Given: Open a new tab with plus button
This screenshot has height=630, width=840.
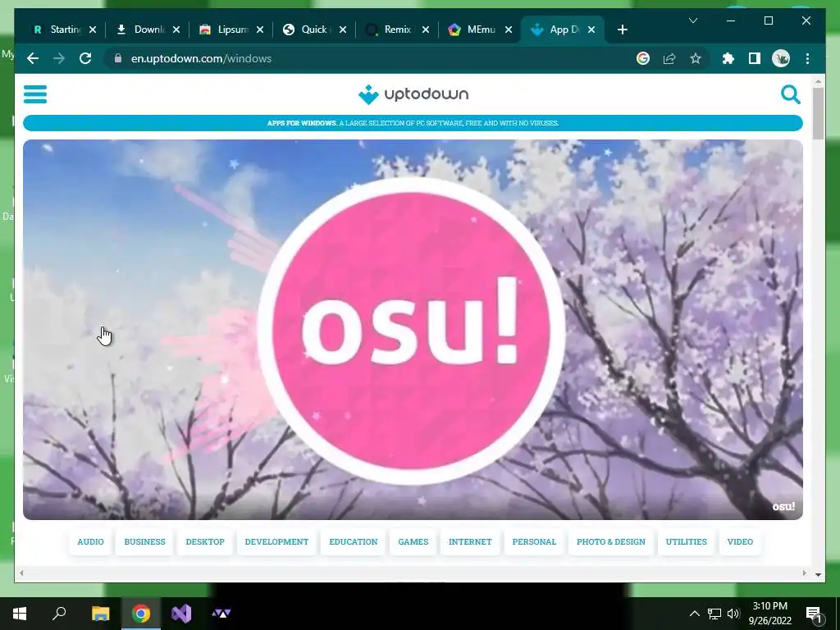Looking at the screenshot, I should pyautogui.click(x=622, y=30).
